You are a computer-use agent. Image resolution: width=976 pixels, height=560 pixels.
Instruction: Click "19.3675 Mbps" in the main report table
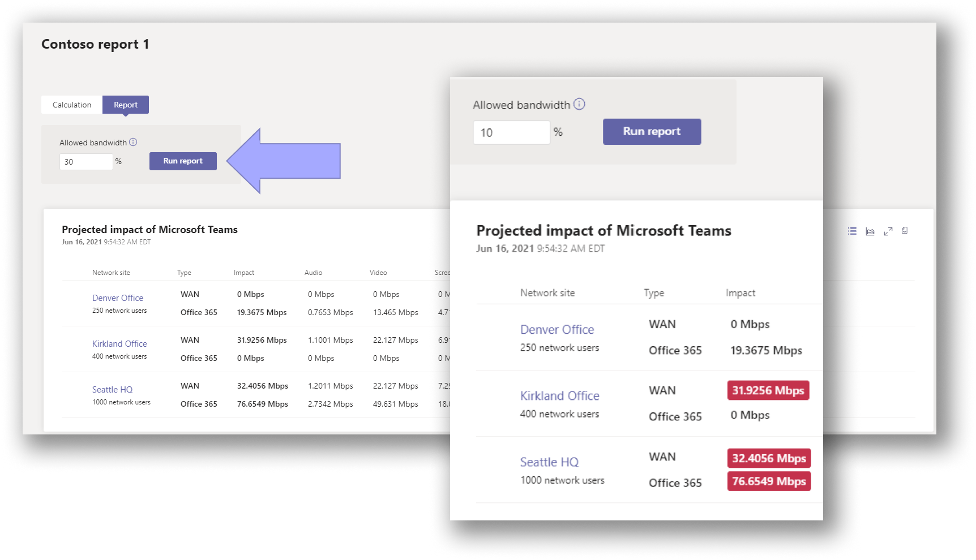point(262,312)
